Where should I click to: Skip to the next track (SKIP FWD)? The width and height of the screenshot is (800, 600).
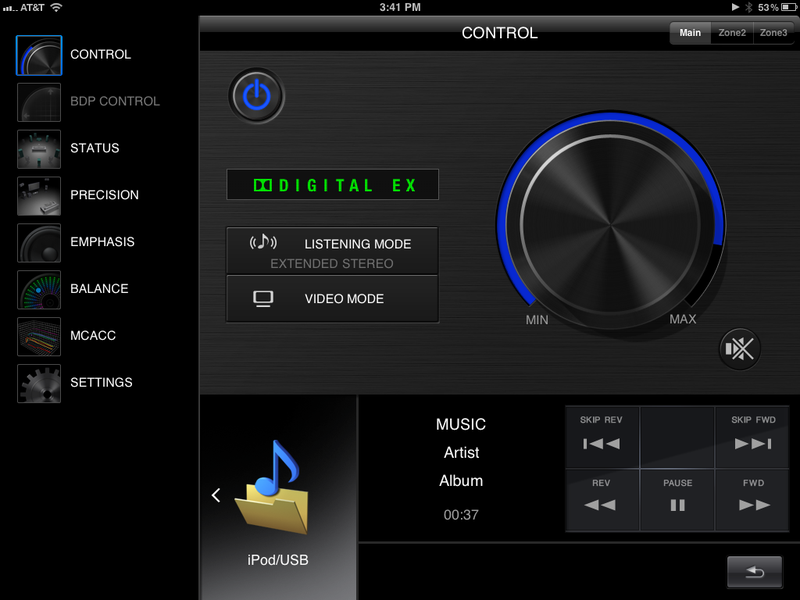point(753,437)
